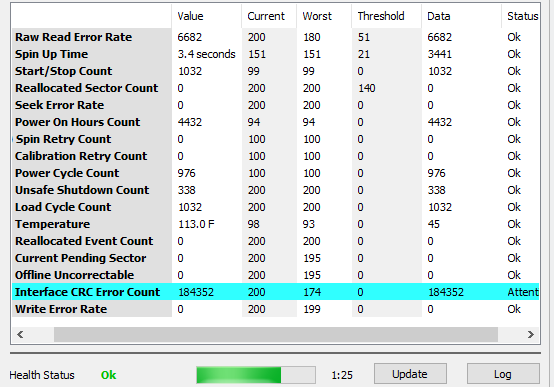Select the Threshold column header
Screen dimensions: 554x387
coord(387,16)
